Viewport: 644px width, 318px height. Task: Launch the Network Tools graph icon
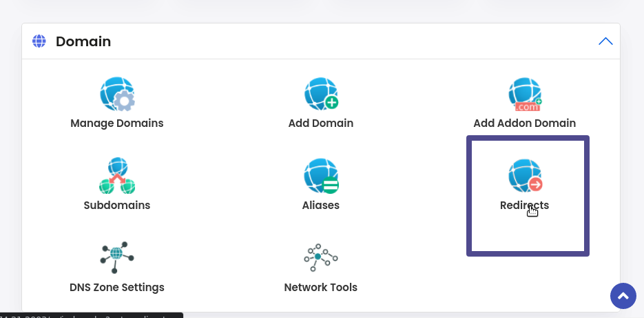click(321, 257)
